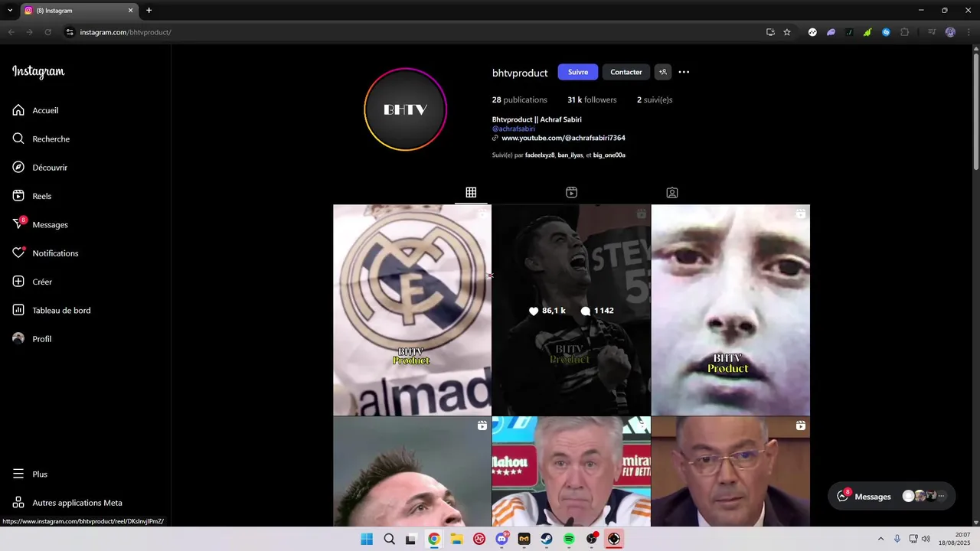Open profile options three-dot menu
This screenshot has width=980, height=551.
coord(684,72)
